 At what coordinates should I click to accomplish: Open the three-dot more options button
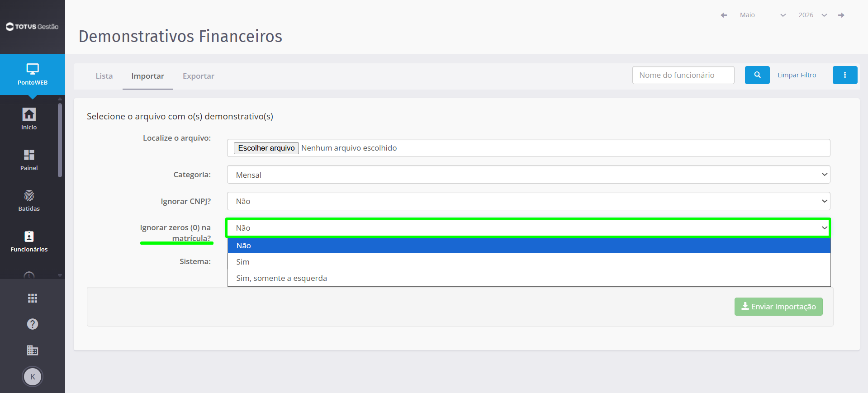tap(845, 75)
